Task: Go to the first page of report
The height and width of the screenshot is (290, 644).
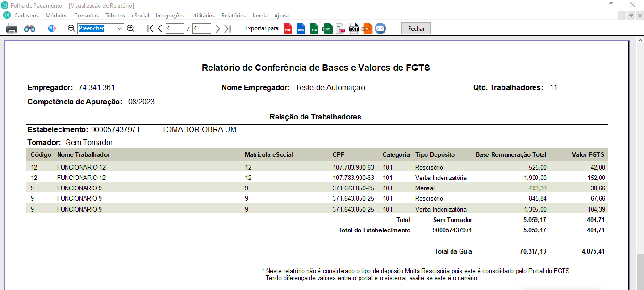Action: tap(150, 28)
